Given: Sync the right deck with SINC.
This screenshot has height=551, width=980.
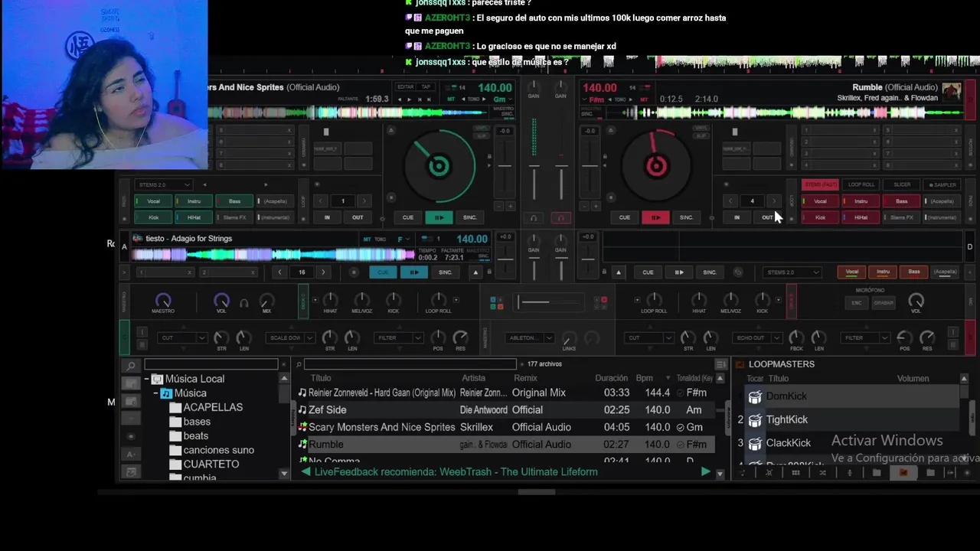Looking at the screenshot, I should [x=687, y=217].
